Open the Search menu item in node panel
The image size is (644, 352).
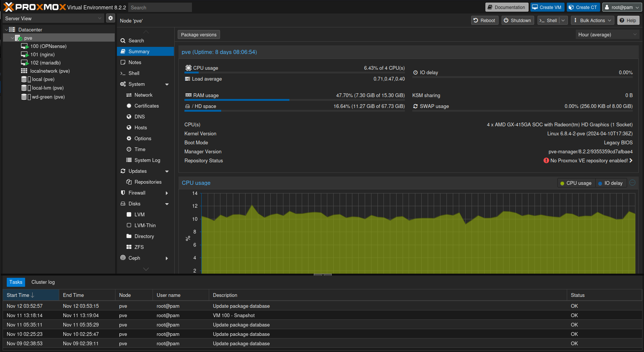(145, 40)
